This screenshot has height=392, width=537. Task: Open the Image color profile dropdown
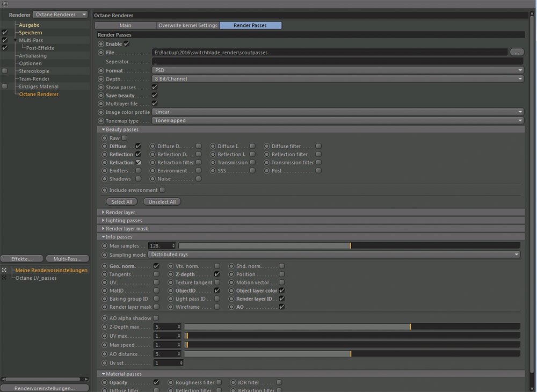[338, 112]
